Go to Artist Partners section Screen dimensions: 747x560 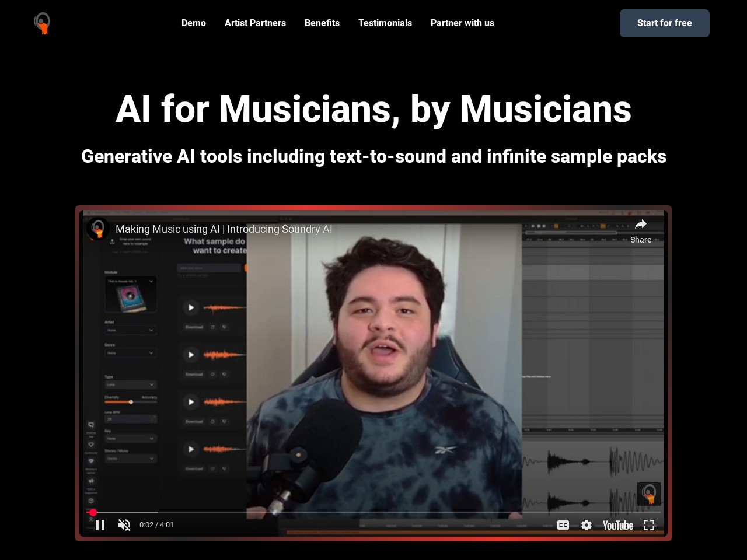pos(255,23)
